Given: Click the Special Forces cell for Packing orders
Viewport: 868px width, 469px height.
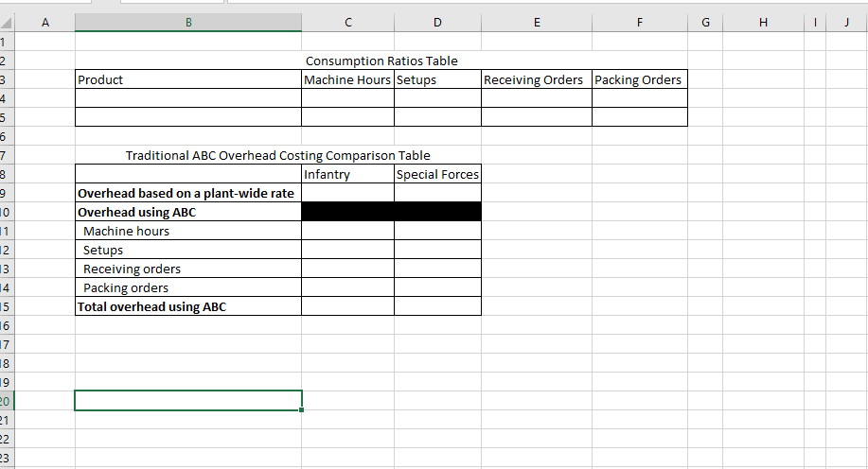Looking at the screenshot, I should (x=437, y=287).
